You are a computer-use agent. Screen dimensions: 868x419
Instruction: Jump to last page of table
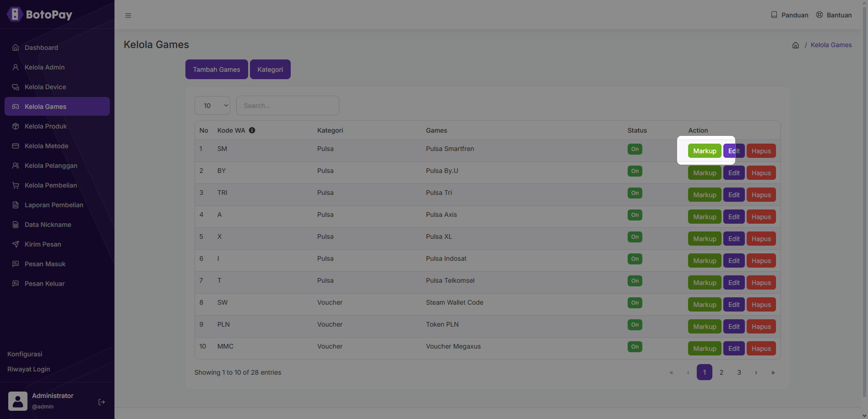pos(773,372)
